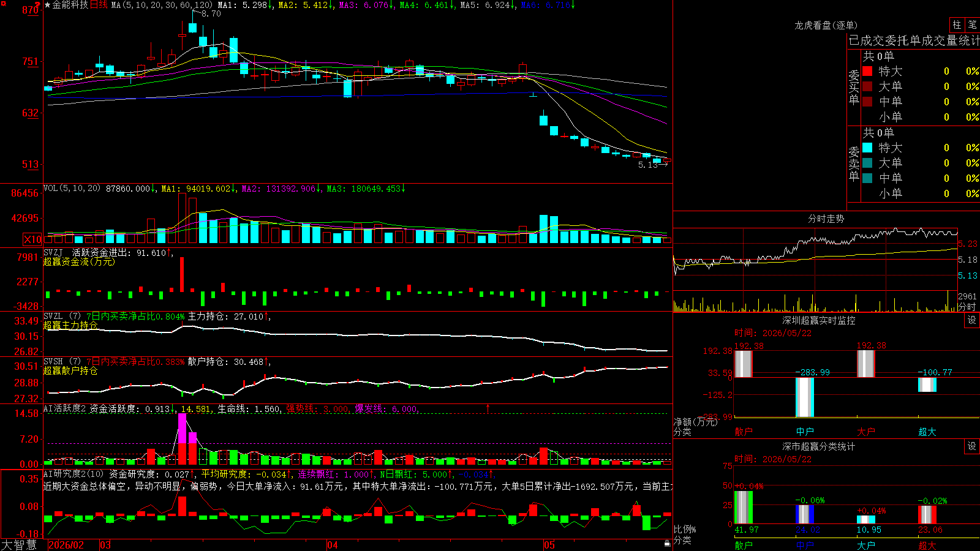This screenshot has width=980, height=551.
Task: Click the 大智慧 logo in bottom-left corner
Action: pos(19,544)
